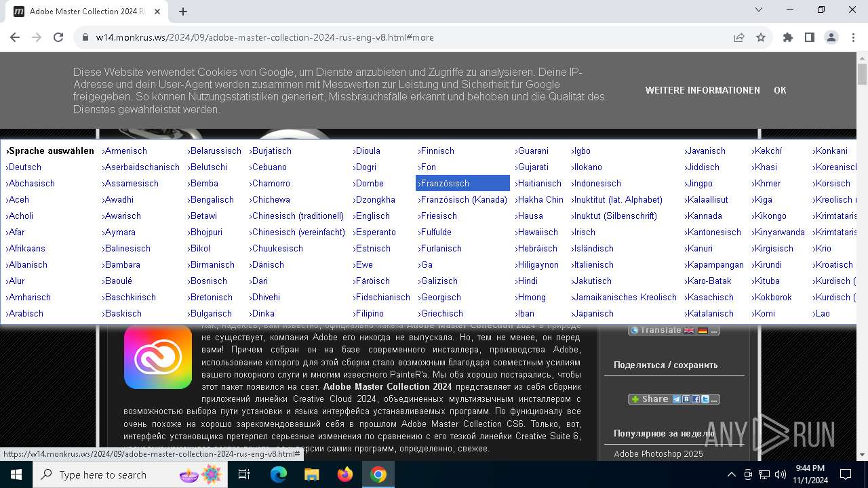This screenshot has width=868, height=488.
Task: Open a new tab with plus icon
Action: pyautogui.click(x=183, y=11)
